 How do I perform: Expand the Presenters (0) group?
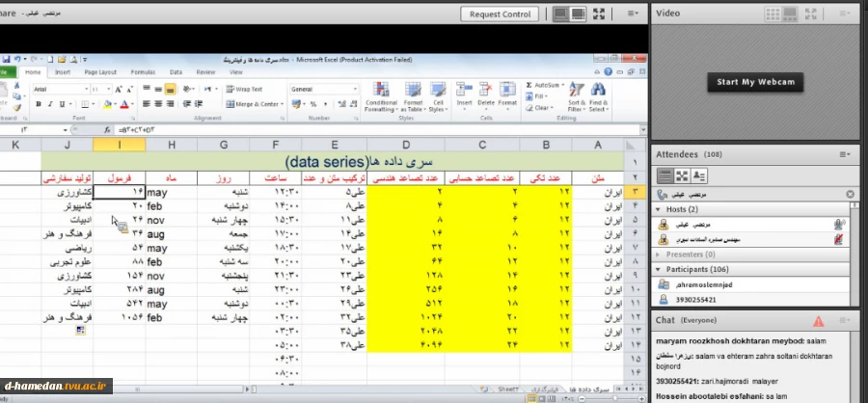tap(658, 255)
